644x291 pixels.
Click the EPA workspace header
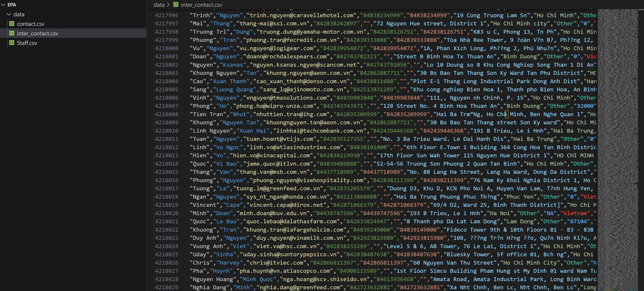pos(11,5)
